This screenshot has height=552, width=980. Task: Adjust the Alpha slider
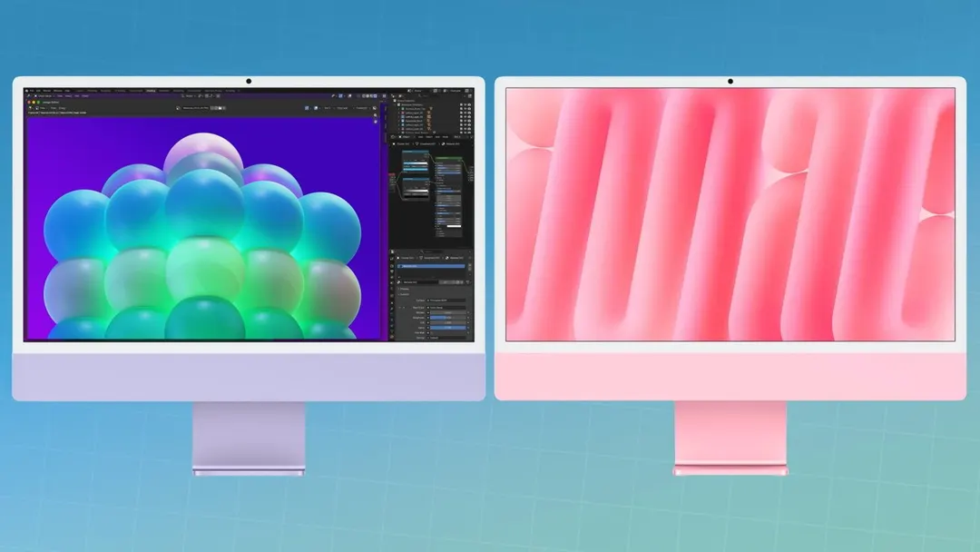(x=447, y=328)
